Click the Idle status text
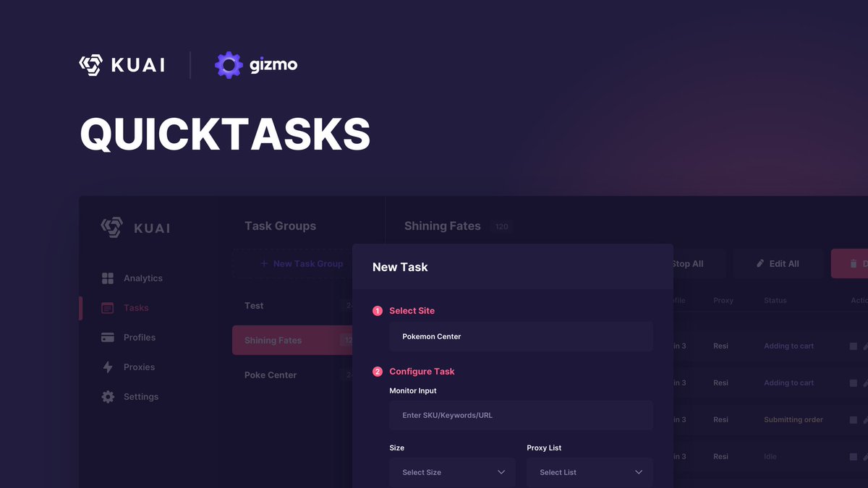The image size is (868, 488). tap(770, 457)
